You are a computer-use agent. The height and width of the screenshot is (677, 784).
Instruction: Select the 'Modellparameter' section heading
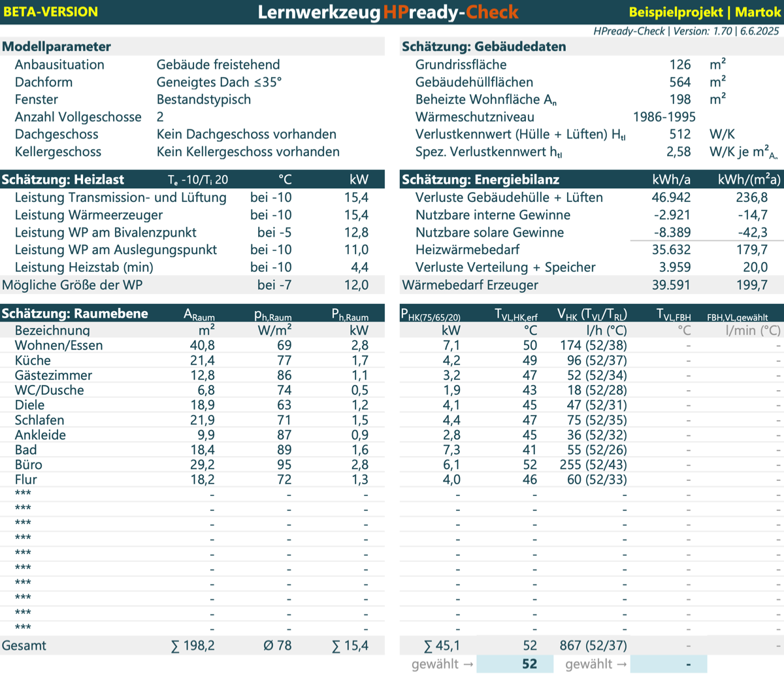[57, 47]
